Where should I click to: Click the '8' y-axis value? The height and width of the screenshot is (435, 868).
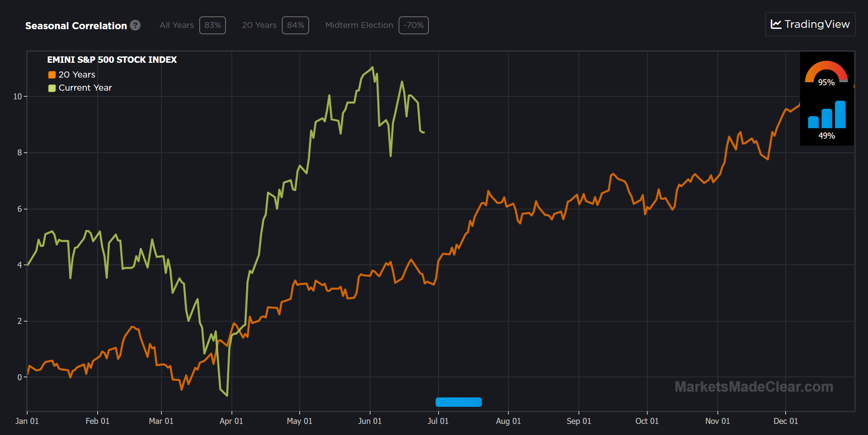click(x=19, y=153)
